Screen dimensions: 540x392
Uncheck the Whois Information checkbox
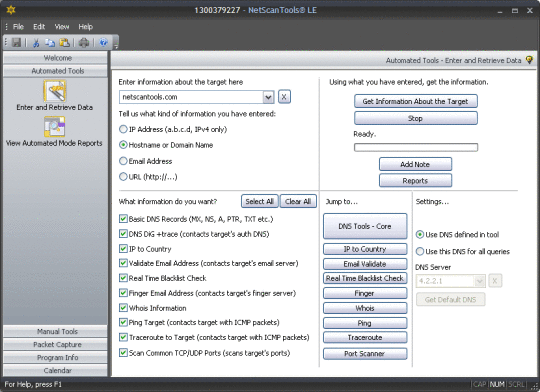(123, 308)
